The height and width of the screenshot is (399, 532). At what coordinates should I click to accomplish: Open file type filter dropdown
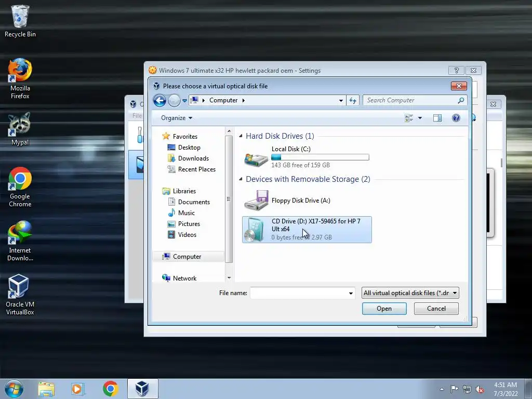pyautogui.click(x=410, y=293)
